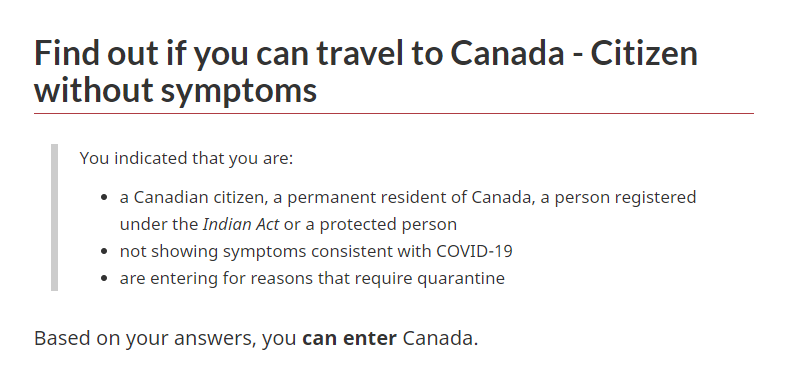Click the 'You indicated that you are:' text
This screenshot has width=806, height=370.
point(186,158)
